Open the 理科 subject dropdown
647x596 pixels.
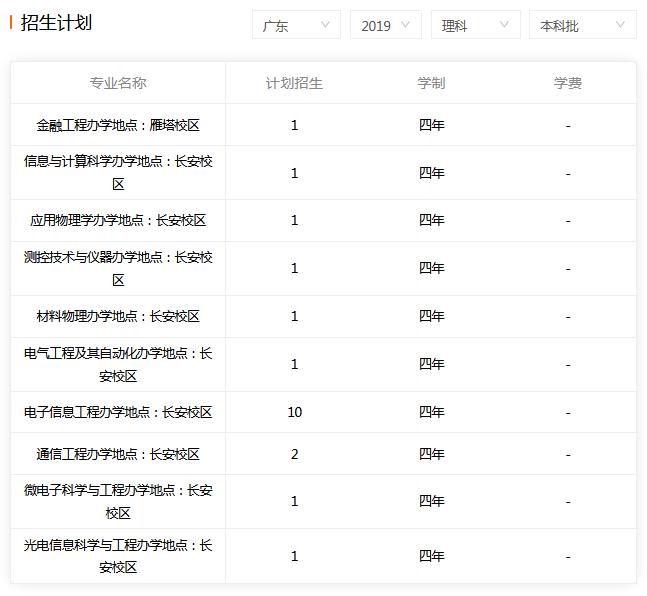click(x=475, y=25)
